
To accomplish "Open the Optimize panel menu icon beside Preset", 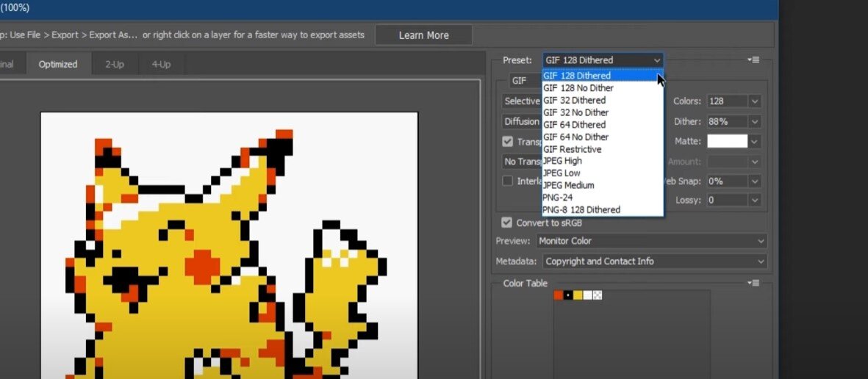I will [x=753, y=59].
